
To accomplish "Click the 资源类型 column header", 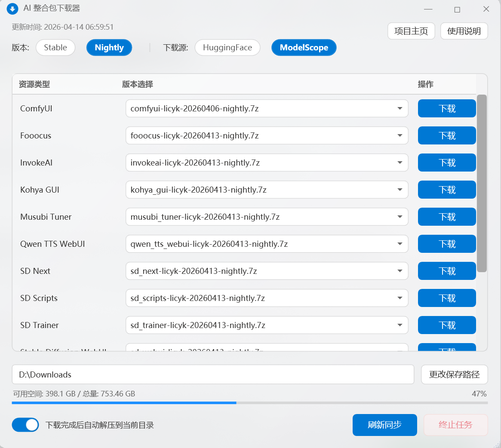I will coord(34,84).
